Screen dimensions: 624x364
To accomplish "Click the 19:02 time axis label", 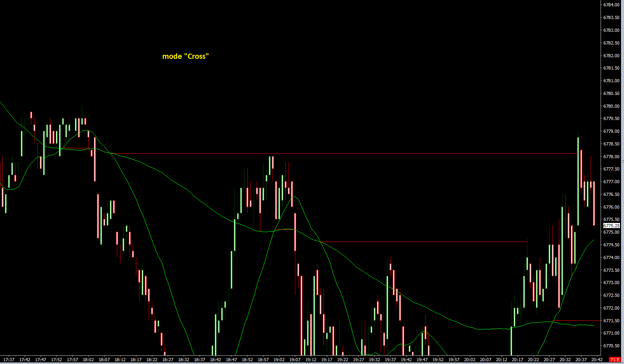I will (x=279, y=360).
